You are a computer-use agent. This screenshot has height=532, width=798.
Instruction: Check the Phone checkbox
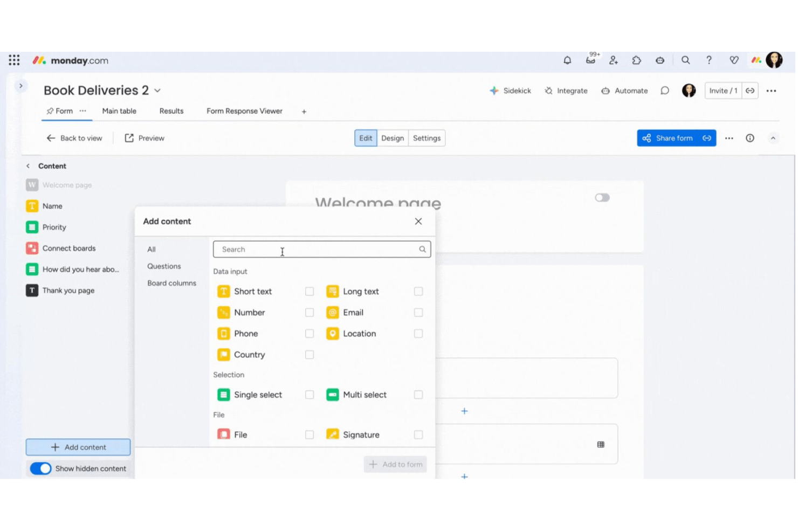309,334
